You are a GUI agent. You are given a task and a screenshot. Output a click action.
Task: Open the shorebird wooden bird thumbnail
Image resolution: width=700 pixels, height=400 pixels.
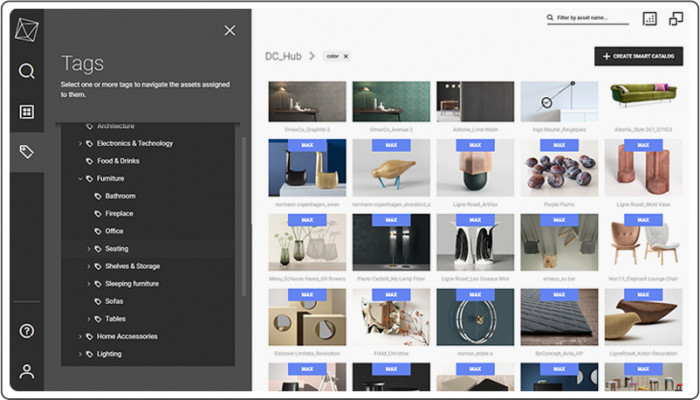(x=391, y=167)
